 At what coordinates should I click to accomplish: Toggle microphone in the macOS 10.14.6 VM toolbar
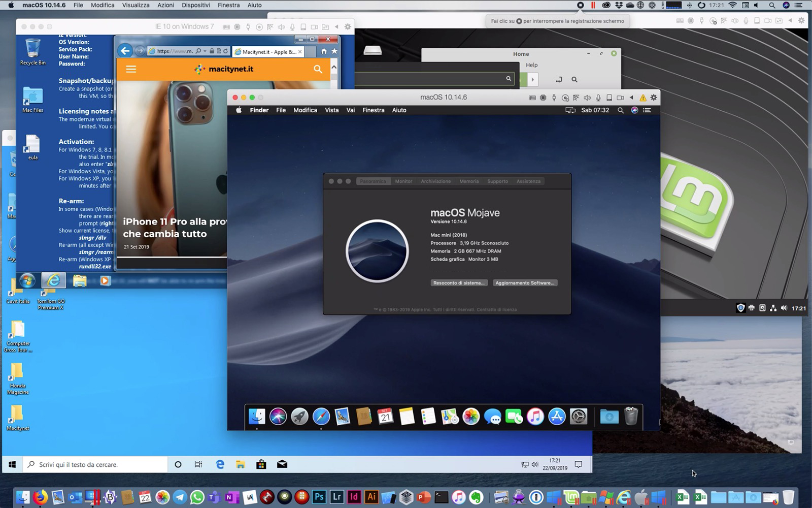click(x=598, y=98)
